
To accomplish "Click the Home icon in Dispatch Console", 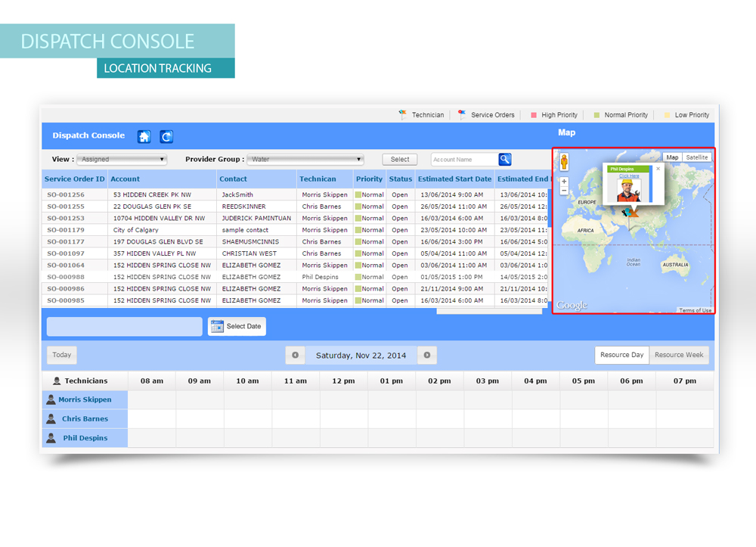I will pyautogui.click(x=144, y=137).
